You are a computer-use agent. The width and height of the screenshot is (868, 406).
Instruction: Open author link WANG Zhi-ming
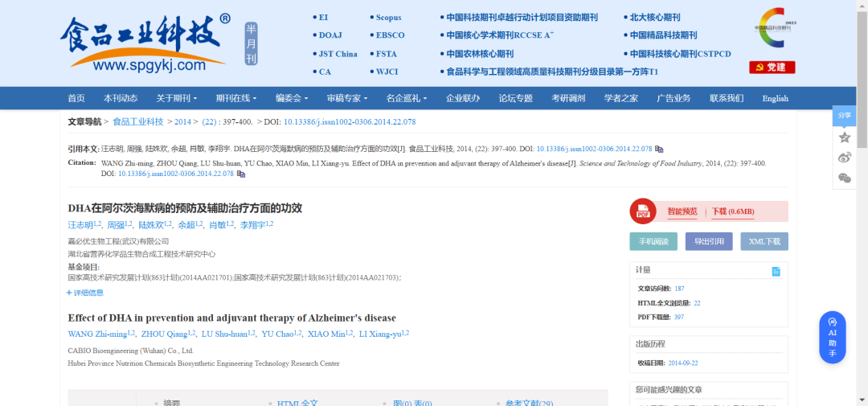pos(97,334)
